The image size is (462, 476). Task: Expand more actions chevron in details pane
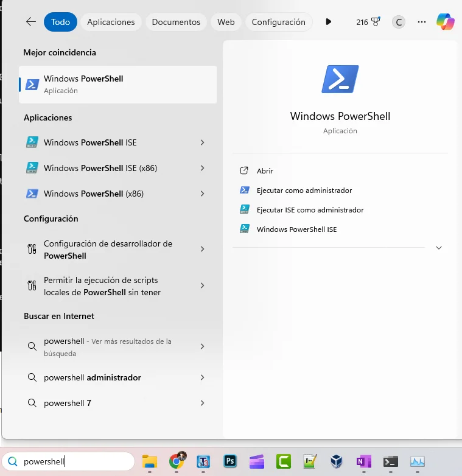pyautogui.click(x=439, y=248)
